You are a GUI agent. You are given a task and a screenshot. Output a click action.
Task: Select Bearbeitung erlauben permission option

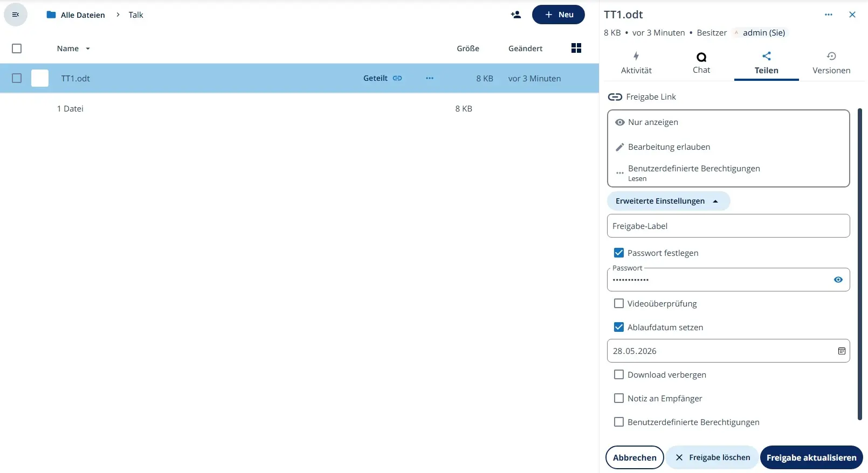[728, 147]
